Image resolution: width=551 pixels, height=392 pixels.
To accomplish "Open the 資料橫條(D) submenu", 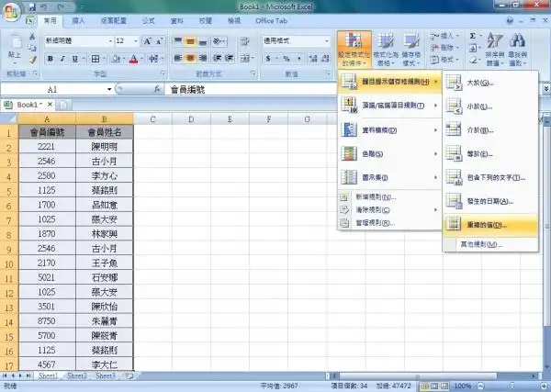I will click(389, 130).
